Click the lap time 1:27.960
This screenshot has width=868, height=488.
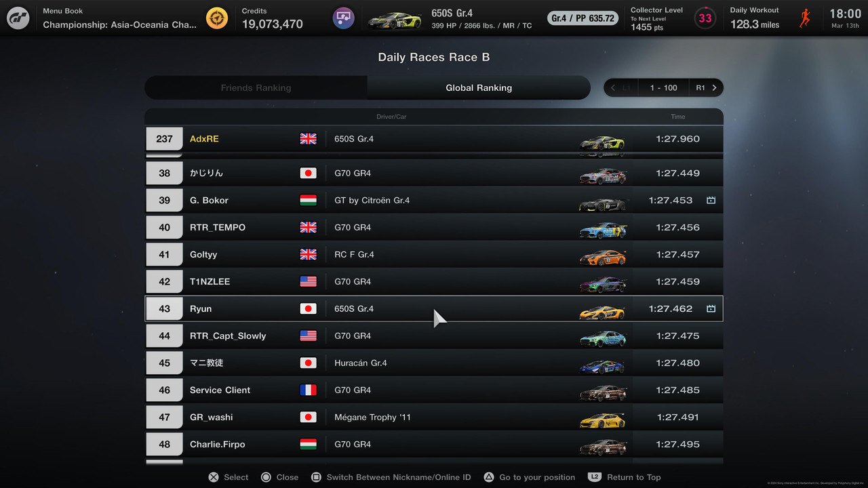pos(677,139)
